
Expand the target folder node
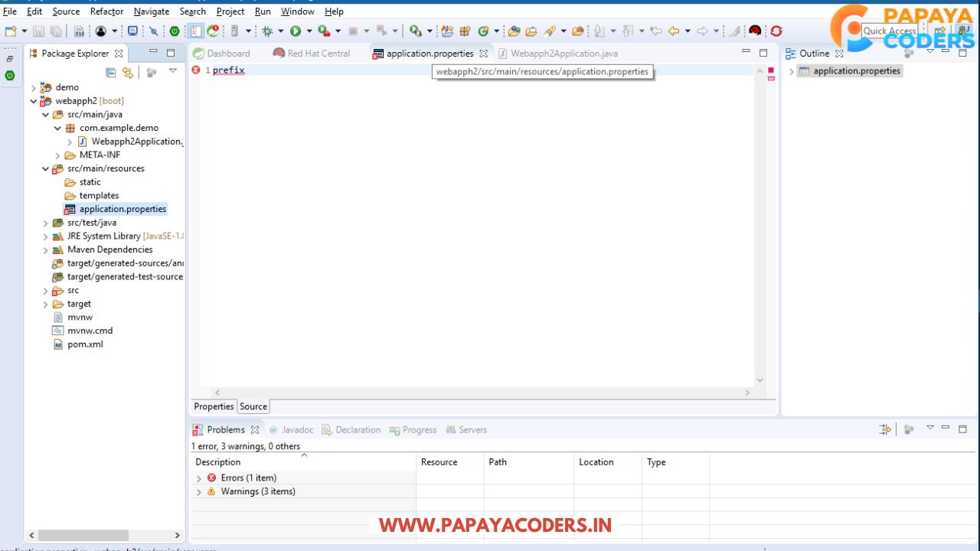coord(45,304)
